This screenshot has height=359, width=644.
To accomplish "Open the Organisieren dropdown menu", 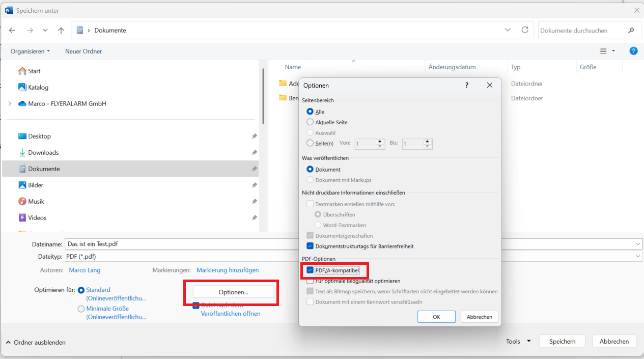I will (30, 51).
